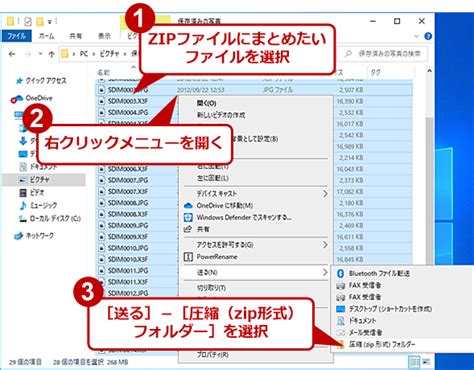This screenshot has height=370, width=474.
Task: Click file icon of SDIM0010.JPG
Action: (102, 248)
